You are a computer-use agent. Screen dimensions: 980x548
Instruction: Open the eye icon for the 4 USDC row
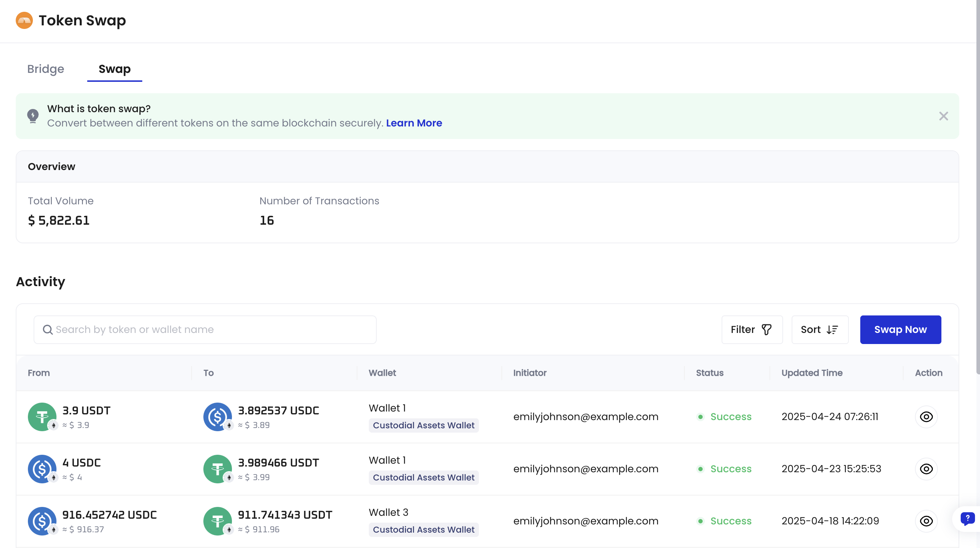[926, 469]
